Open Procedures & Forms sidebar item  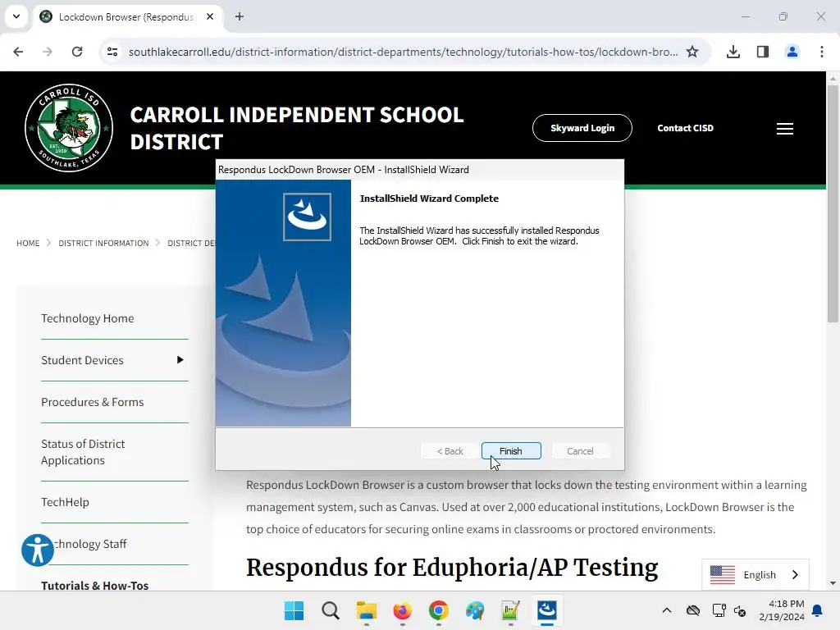click(92, 402)
